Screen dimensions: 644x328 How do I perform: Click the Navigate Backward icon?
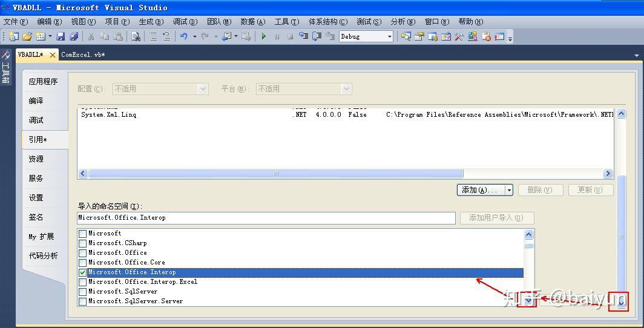click(226, 36)
